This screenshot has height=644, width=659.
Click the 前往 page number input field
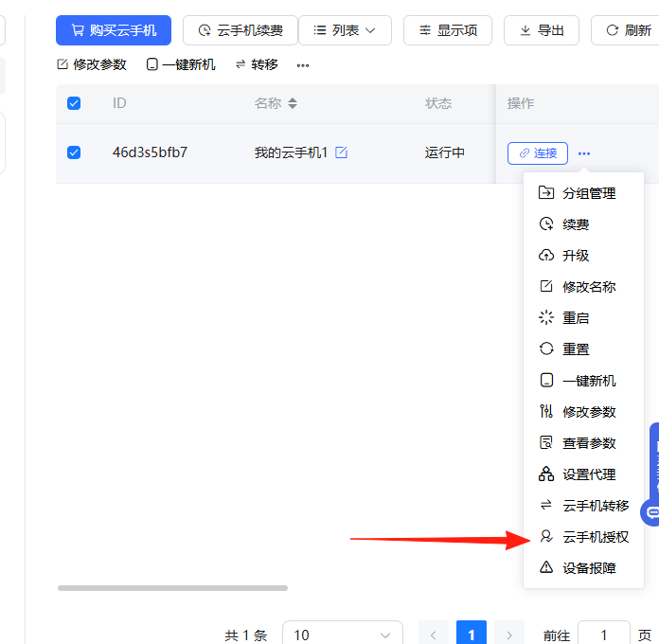pos(603,635)
